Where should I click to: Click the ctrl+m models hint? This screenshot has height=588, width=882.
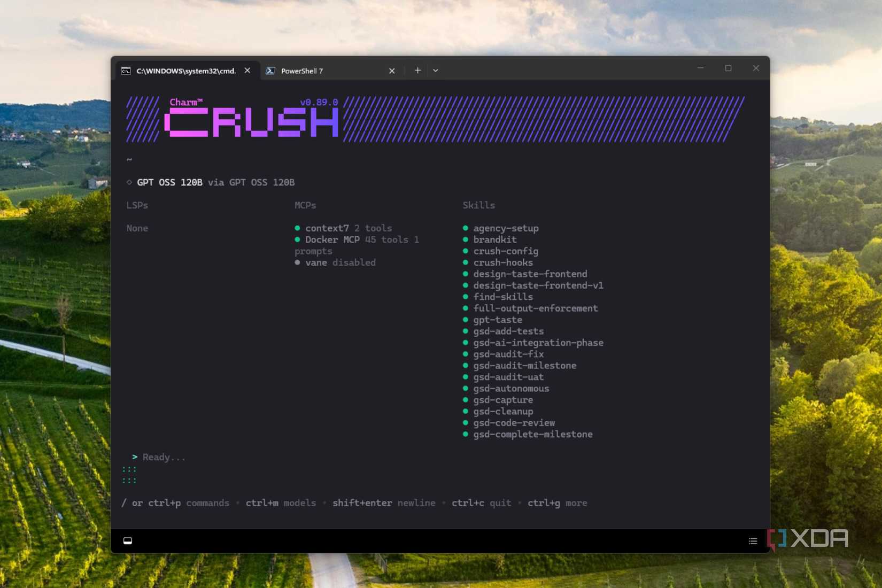coord(281,503)
